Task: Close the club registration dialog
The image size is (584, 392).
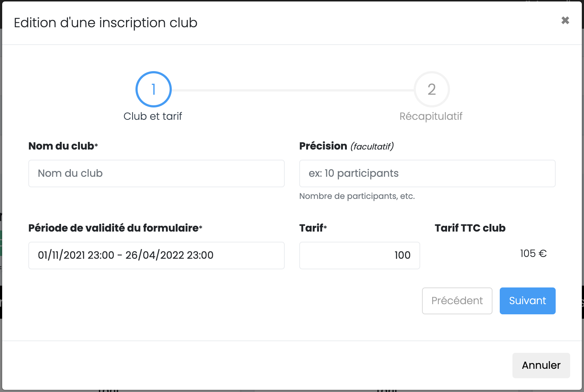Action: click(565, 20)
